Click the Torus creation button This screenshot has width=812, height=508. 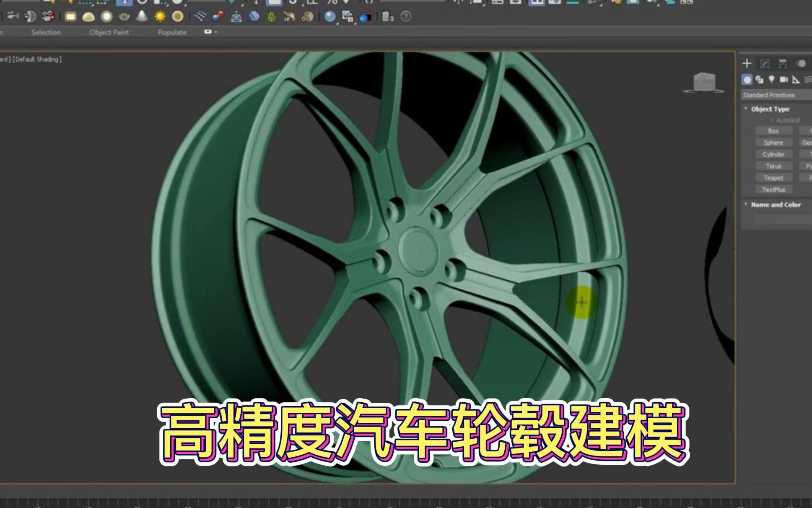773,166
